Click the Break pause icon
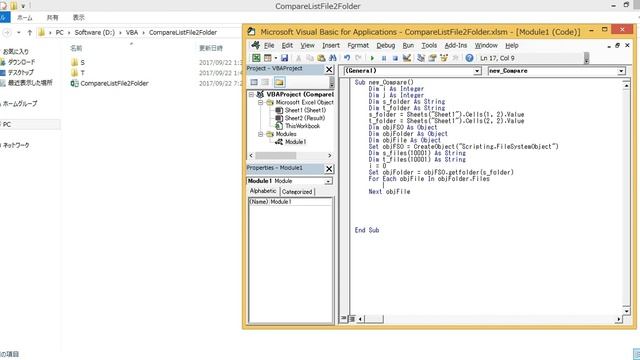The height and width of the screenshot is (360, 640). point(384,58)
